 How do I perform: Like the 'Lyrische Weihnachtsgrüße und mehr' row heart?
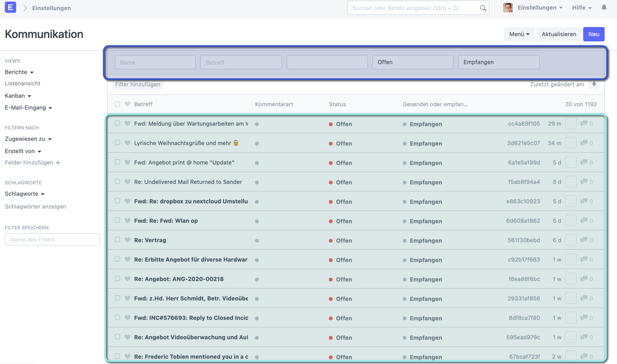pos(127,143)
